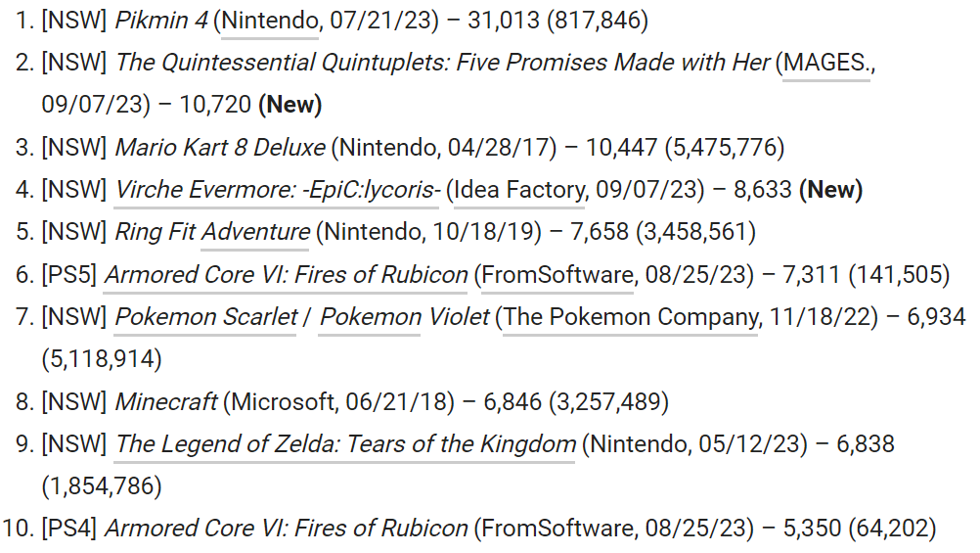Click the New label beside 10,720
Screen dimensions: 980x553
[290, 105]
